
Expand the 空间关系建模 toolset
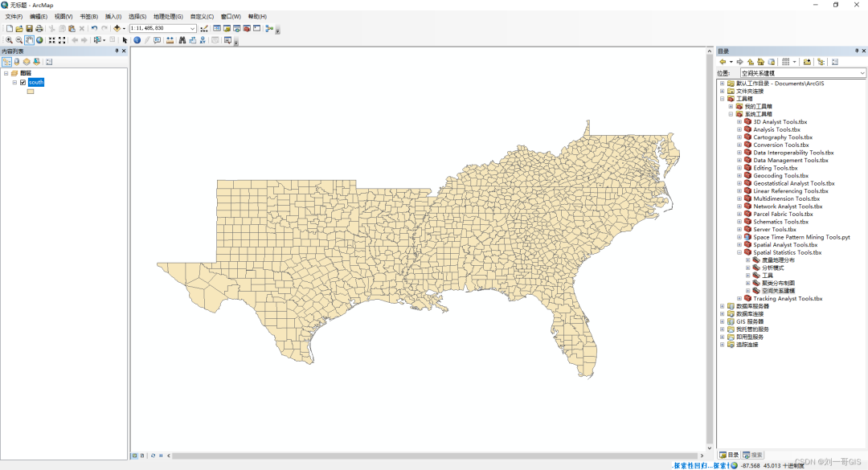click(x=748, y=291)
